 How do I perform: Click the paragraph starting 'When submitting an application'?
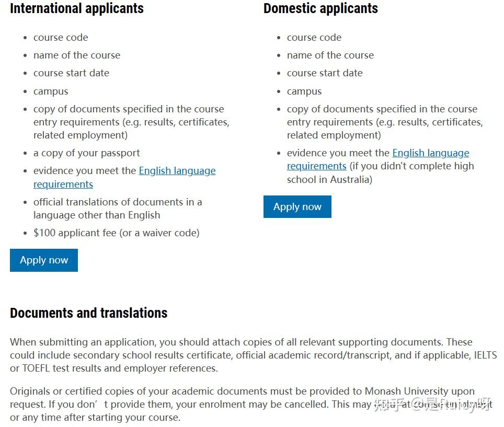pyautogui.click(x=253, y=355)
